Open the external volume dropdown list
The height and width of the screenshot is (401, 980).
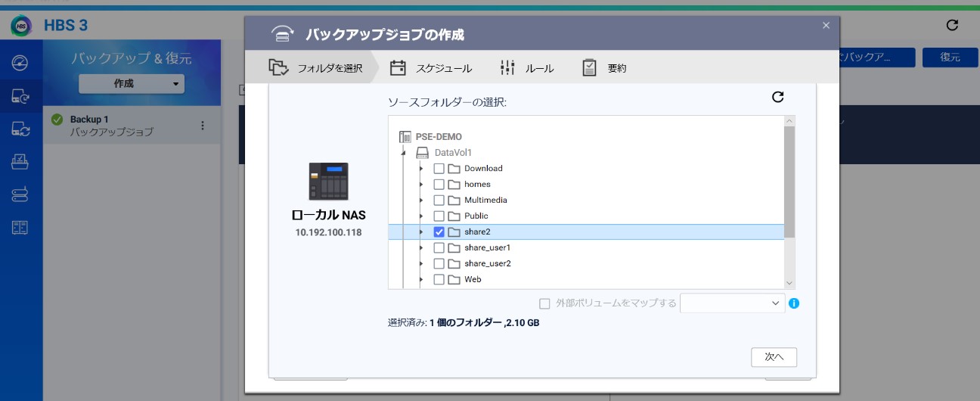[x=732, y=303]
